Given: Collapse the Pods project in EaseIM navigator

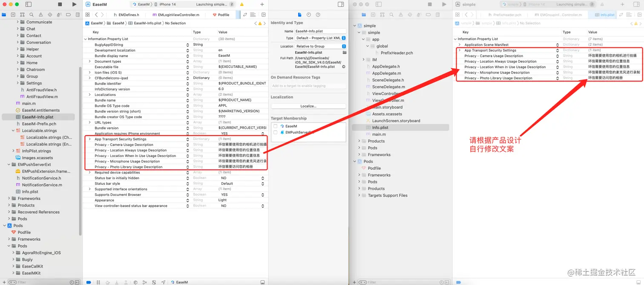Looking at the screenshot, I should click(5, 226).
